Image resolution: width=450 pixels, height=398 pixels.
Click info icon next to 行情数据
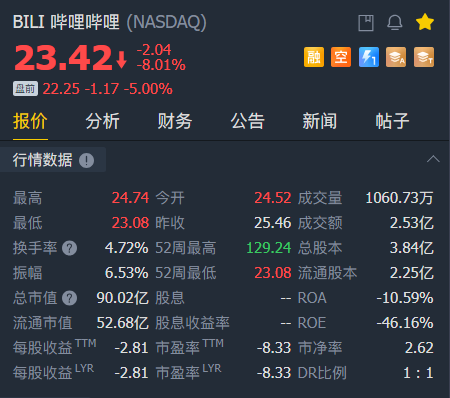[x=87, y=161]
